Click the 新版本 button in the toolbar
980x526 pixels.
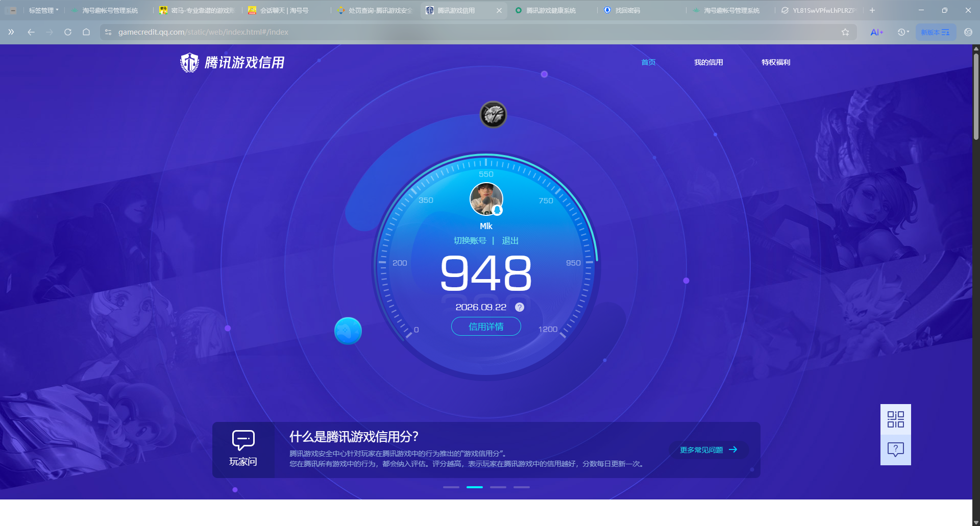tap(935, 32)
